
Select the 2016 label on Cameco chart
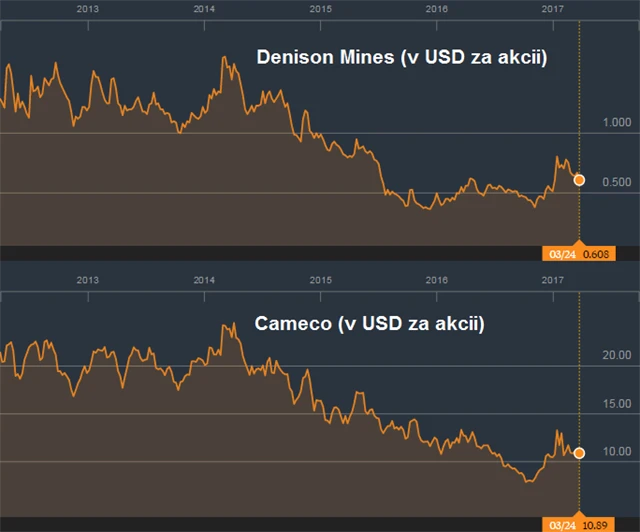click(436, 280)
